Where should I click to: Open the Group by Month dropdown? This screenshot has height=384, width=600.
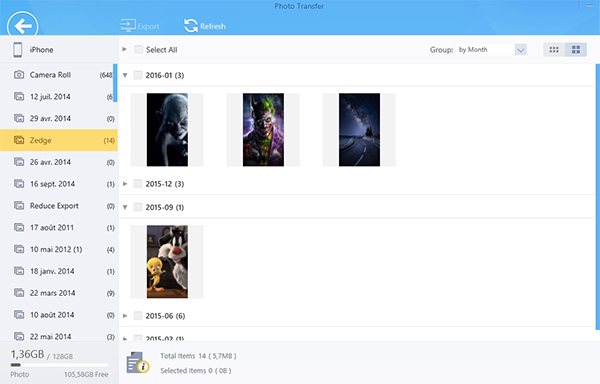click(491, 50)
